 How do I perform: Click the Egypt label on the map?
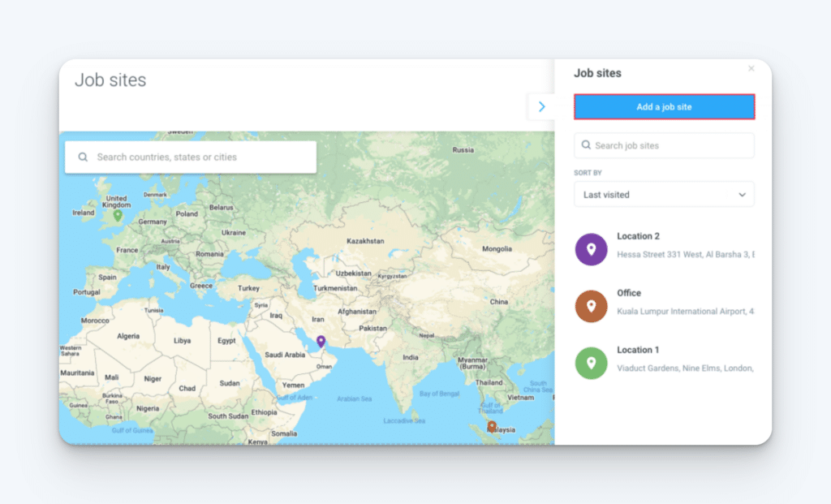tap(226, 341)
